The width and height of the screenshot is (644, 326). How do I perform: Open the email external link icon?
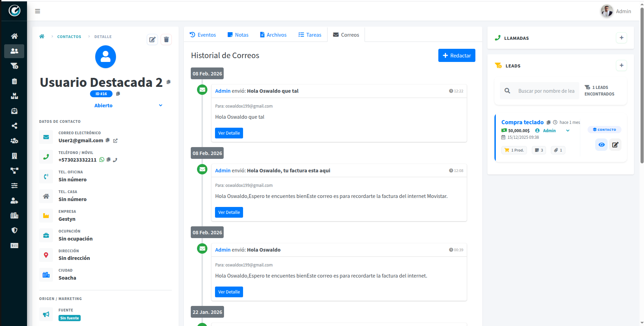click(x=115, y=141)
